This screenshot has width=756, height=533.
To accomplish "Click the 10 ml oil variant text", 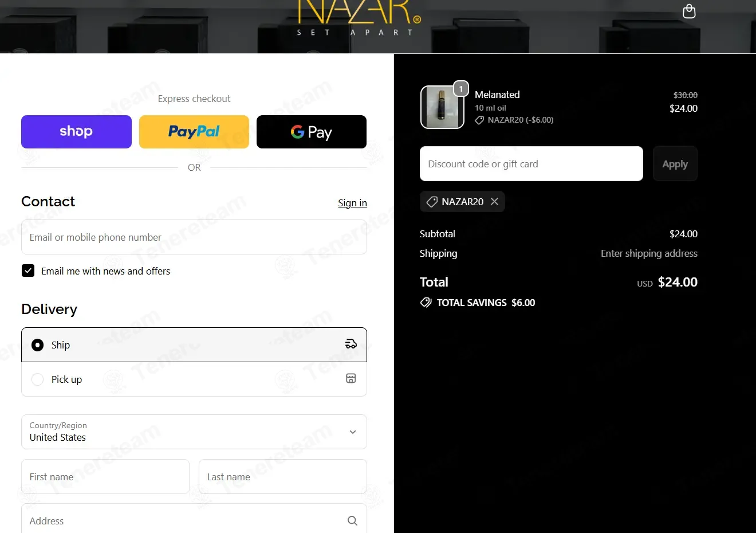I will (x=490, y=108).
